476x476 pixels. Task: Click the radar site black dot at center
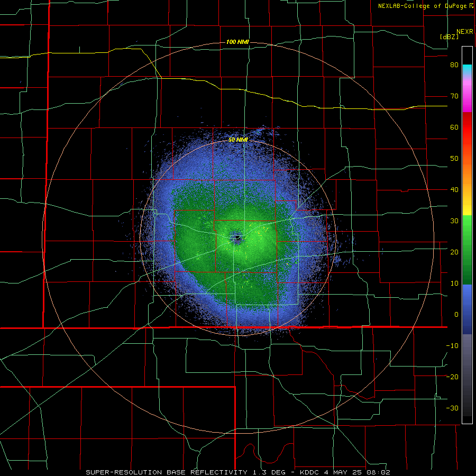coord(237,237)
